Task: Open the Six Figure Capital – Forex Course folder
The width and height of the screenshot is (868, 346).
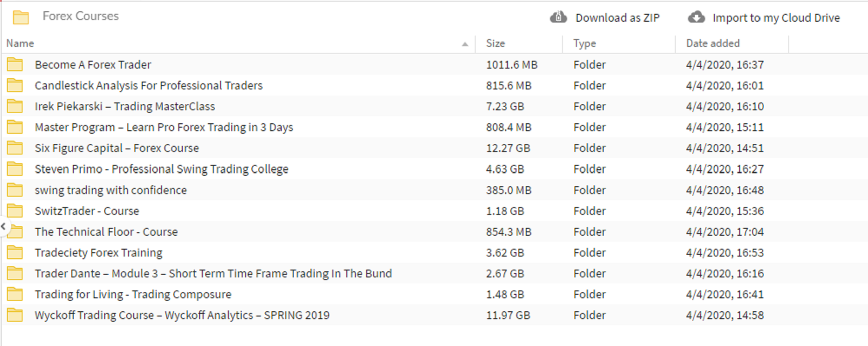Action: pyautogui.click(x=117, y=148)
